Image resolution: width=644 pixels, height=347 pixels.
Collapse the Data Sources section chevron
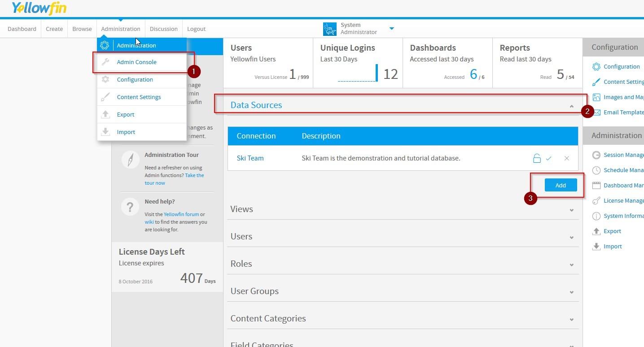(571, 106)
